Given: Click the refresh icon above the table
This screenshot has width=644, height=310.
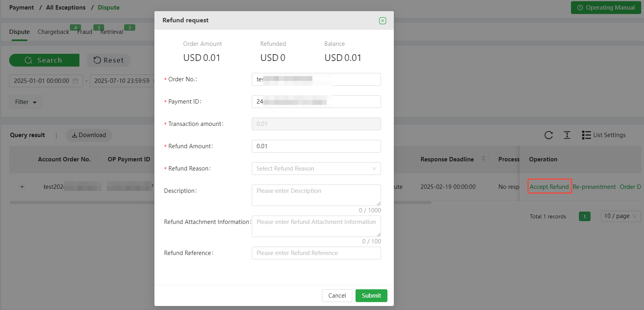Looking at the screenshot, I should 549,135.
